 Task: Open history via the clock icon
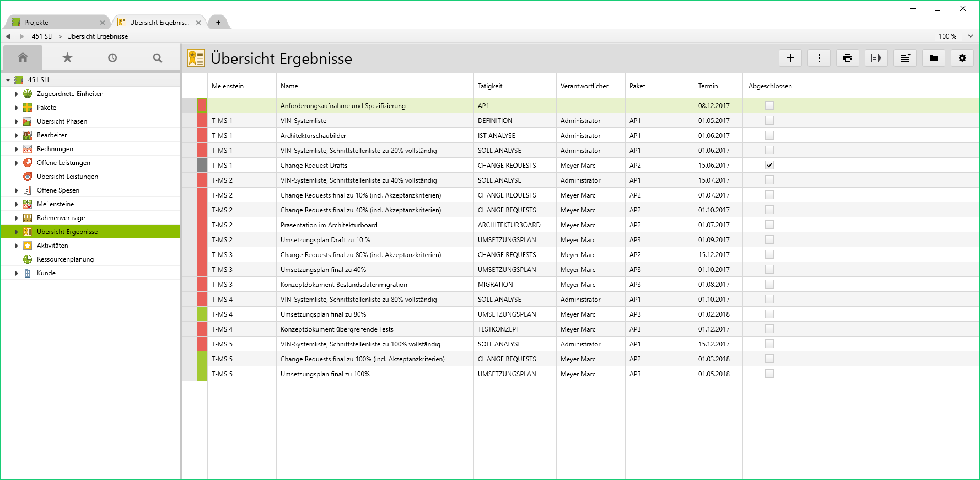(112, 57)
